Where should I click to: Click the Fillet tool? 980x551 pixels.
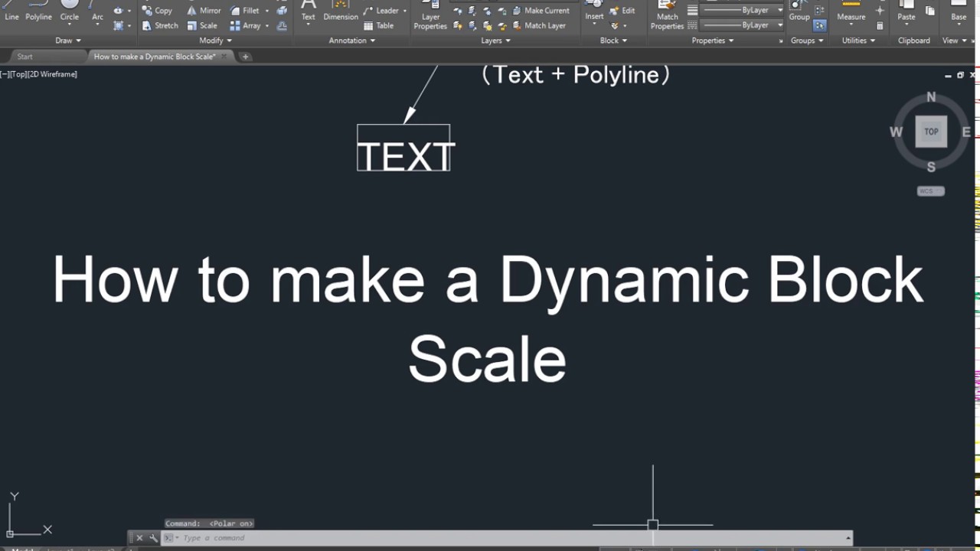tap(244, 11)
